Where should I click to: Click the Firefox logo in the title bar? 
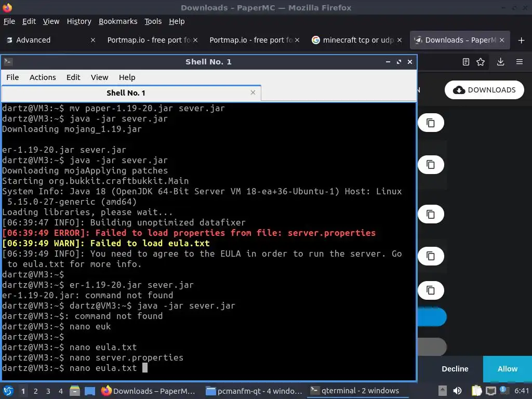(7, 7)
